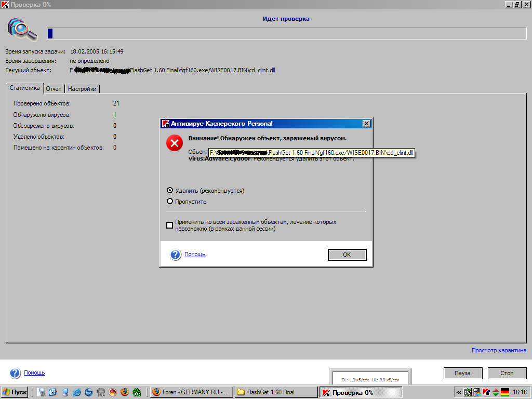532x399 pixels.
Task: Open the Помощь link in the dialog
Action: tap(195, 254)
